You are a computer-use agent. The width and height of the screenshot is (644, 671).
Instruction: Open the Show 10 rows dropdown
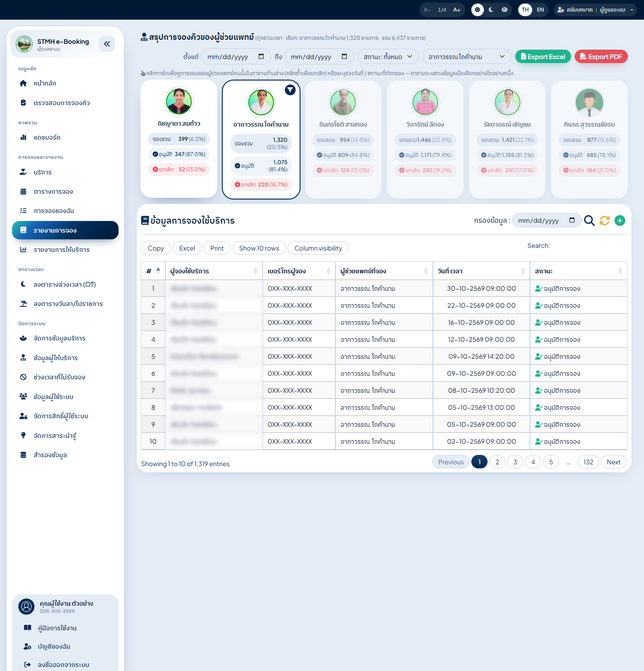pyautogui.click(x=259, y=248)
